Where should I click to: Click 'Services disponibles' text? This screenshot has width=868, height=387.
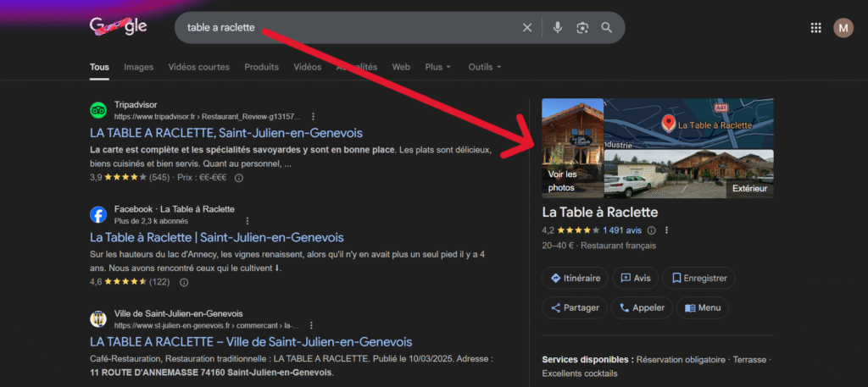click(x=588, y=359)
